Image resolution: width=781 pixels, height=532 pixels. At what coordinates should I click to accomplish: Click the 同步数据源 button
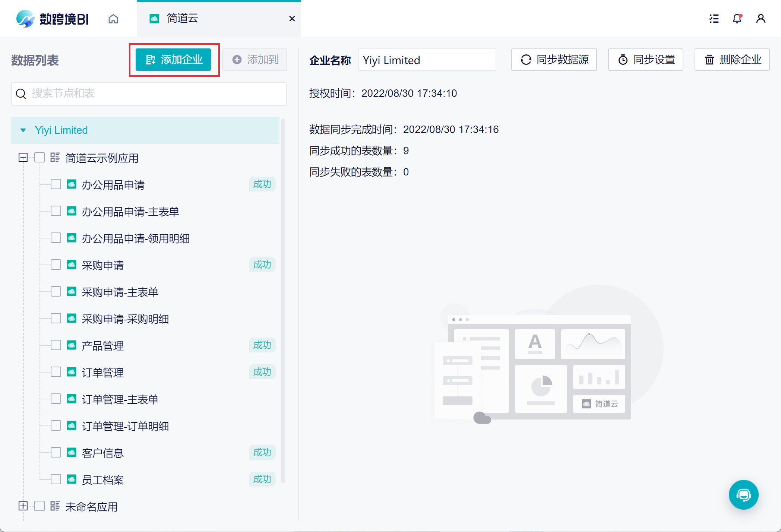click(554, 60)
